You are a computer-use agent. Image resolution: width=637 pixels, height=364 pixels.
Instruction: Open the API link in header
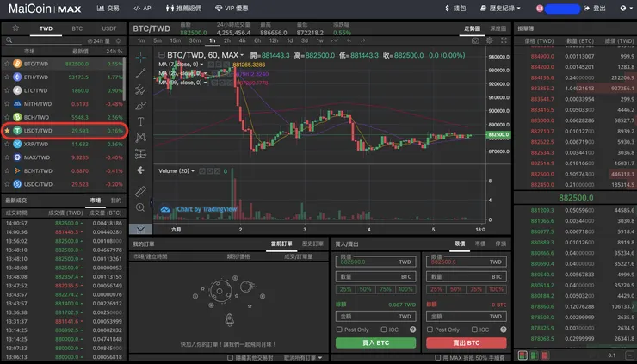143,8
